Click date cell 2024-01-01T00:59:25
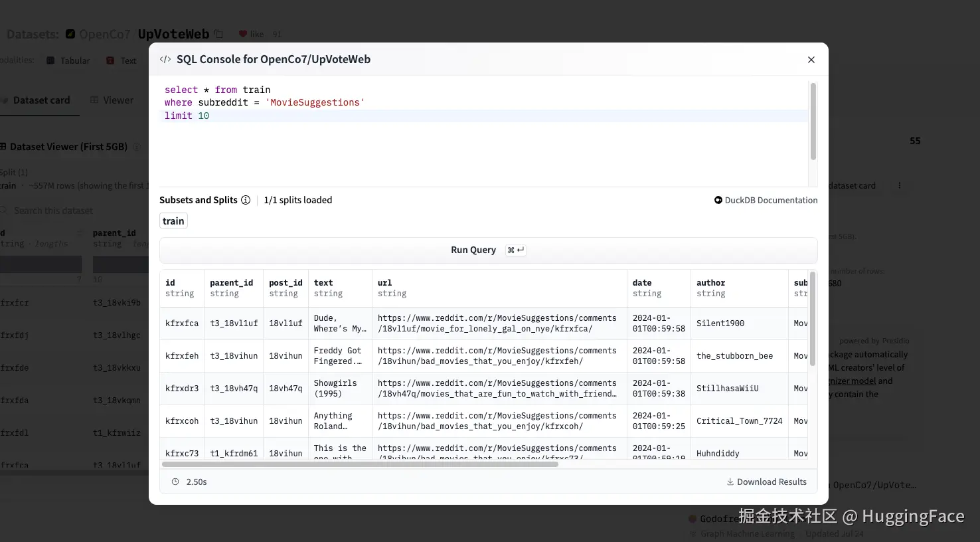This screenshot has height=542, width=980. (659, 421)
